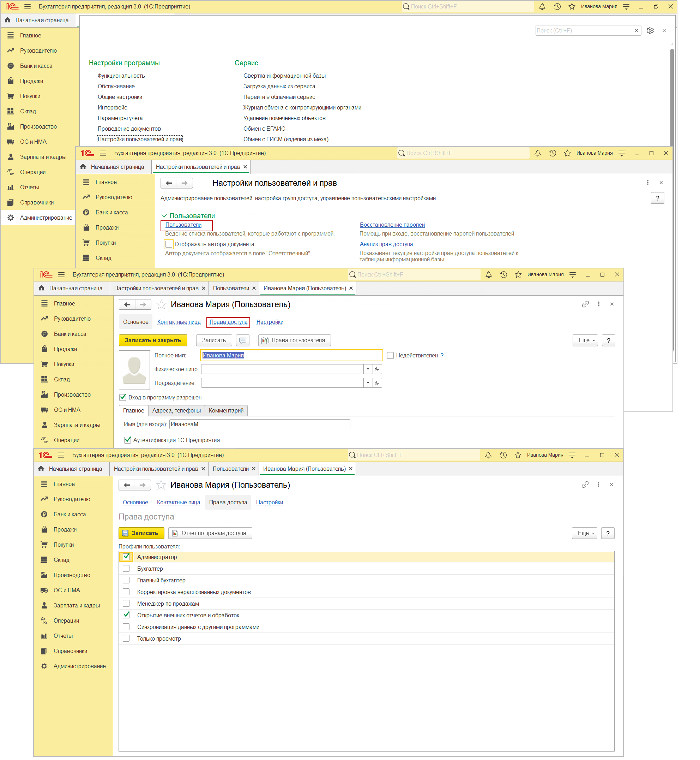Open the main menu hamburger icon in the top window
Viewport: 700px width, 760px height.
point(27,6)
